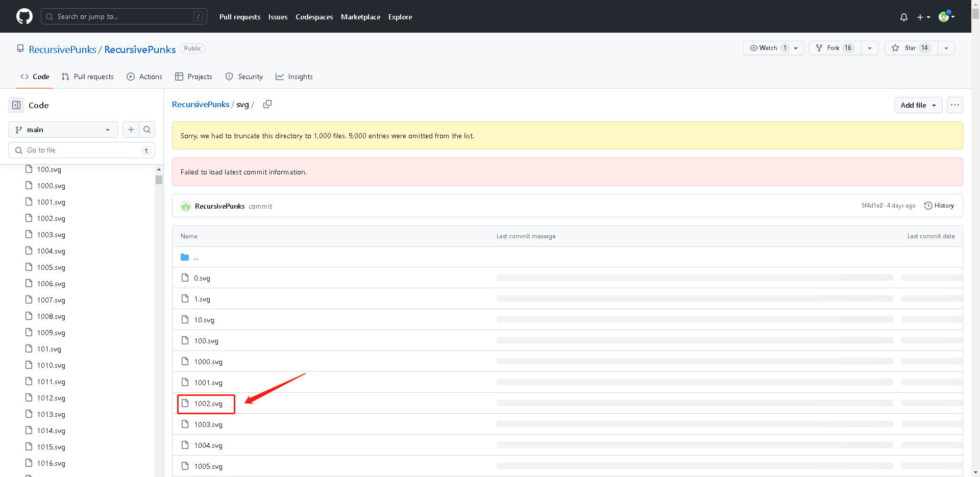
Task: Open 1003.svg in the file list
Action: pos(208,424)
